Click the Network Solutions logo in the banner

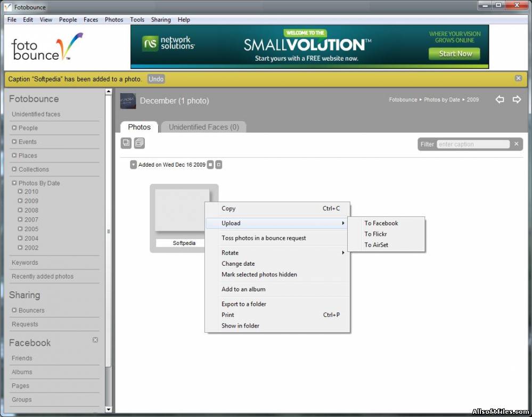[x=169, y=44]
